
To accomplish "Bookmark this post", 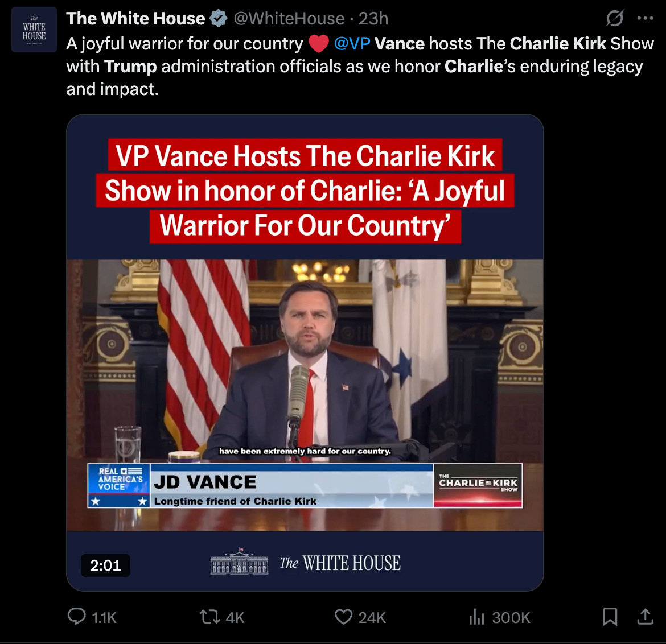I will 610,617.
